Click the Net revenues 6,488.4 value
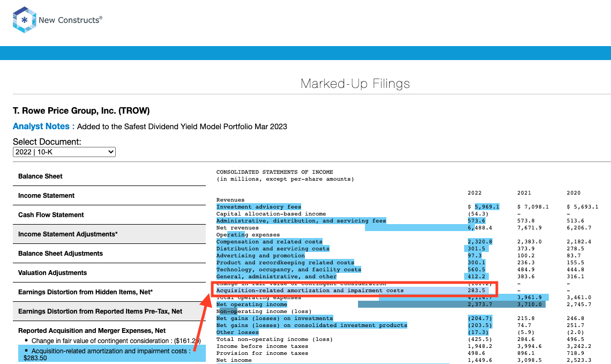Screen dimensions: 611x364 [480, 228]
